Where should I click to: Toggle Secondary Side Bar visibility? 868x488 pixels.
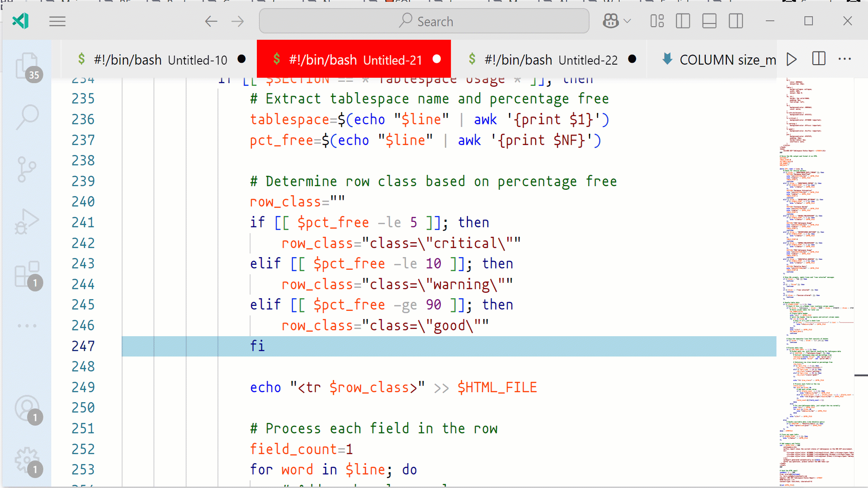pyautogui.click(x=736, y=21)
